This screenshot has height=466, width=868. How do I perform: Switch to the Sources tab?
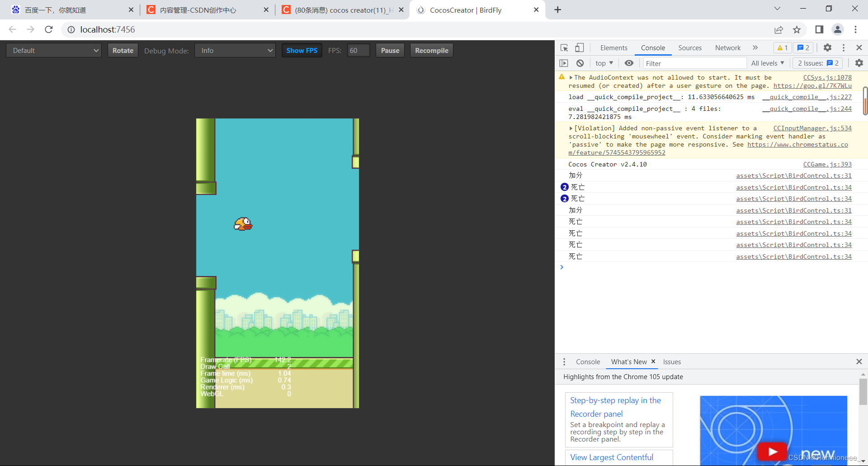pyautogui.click(x=690, y=48)
